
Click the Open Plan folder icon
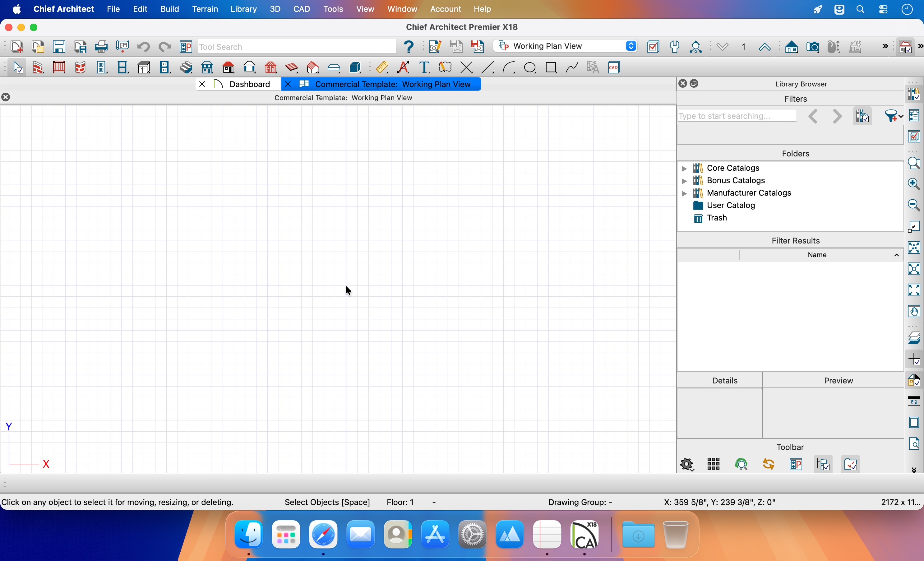[x=38, y=47]
